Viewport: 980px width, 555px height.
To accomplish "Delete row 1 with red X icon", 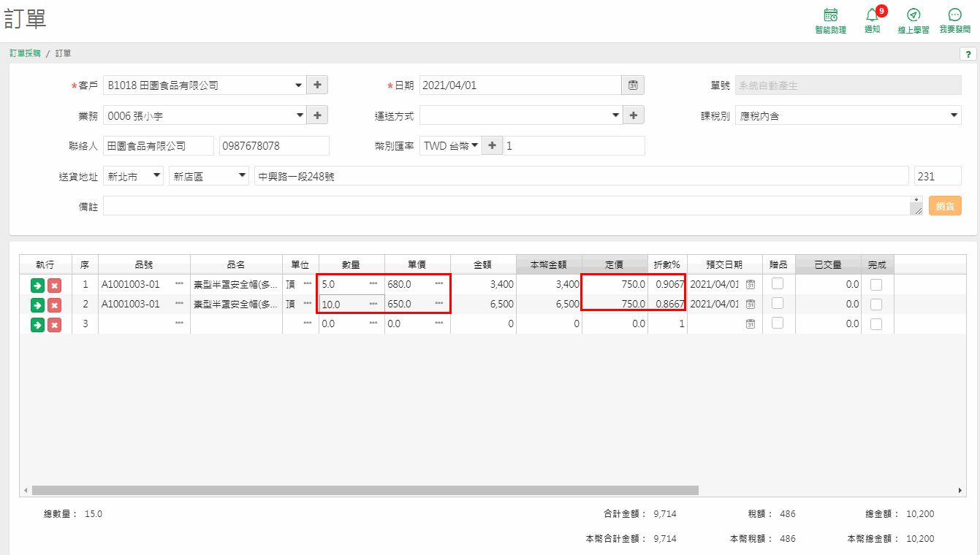I will point(54,285).
